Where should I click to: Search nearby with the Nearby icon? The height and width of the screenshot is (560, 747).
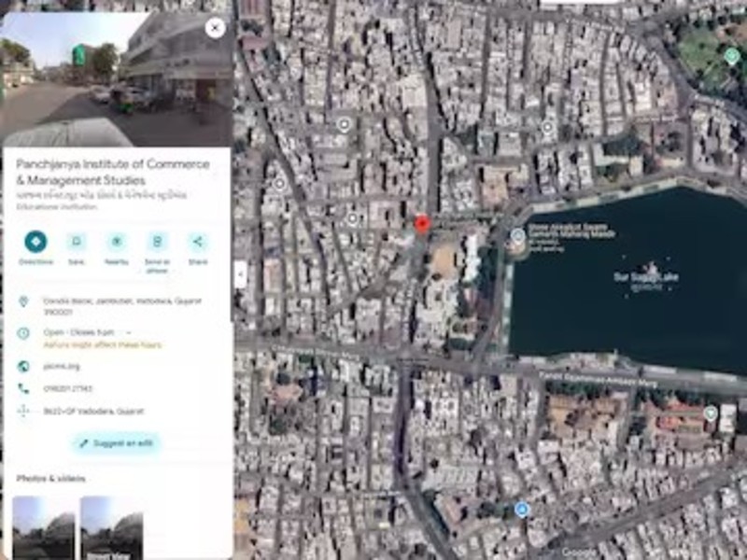click(x=117, y=242)
